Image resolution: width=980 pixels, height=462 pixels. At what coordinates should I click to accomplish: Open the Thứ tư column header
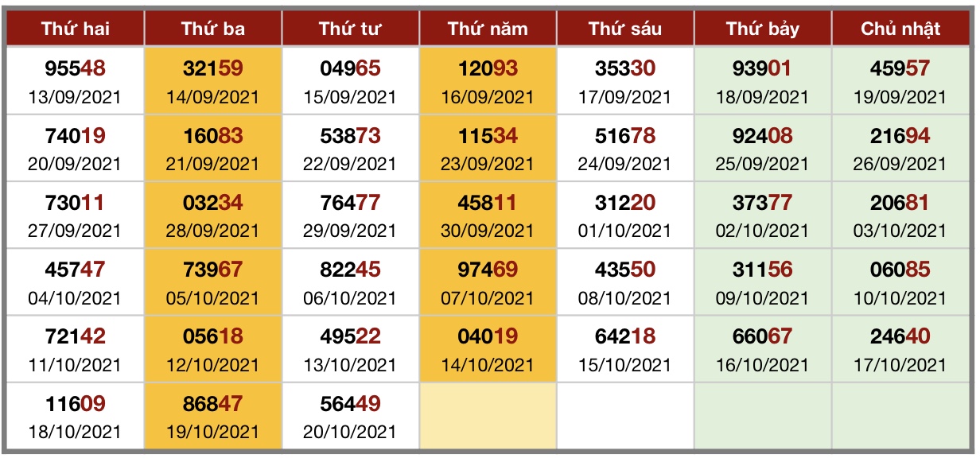click(350, 29)
